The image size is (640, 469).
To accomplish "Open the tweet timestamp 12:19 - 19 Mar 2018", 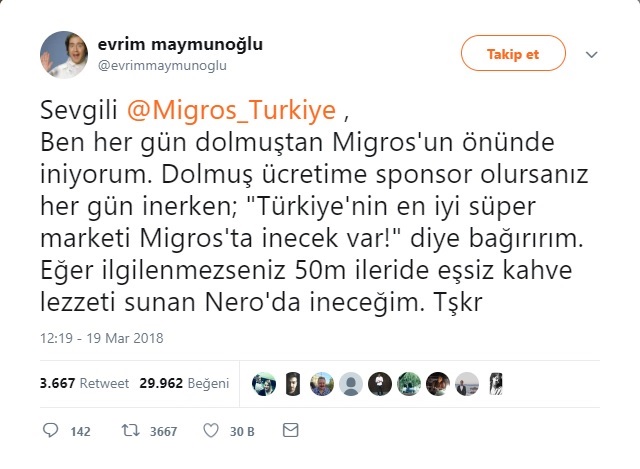I will [x=102, y=338].
